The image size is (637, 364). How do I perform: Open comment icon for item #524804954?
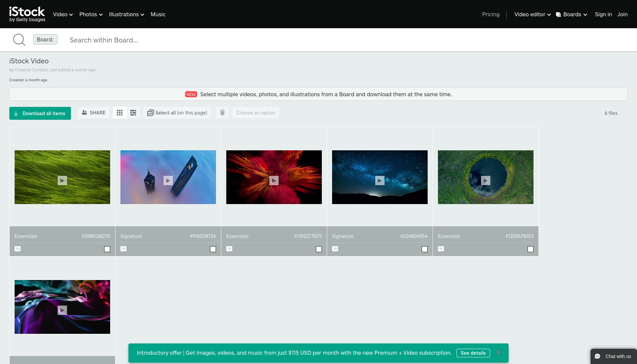click(x=335, y=249)
